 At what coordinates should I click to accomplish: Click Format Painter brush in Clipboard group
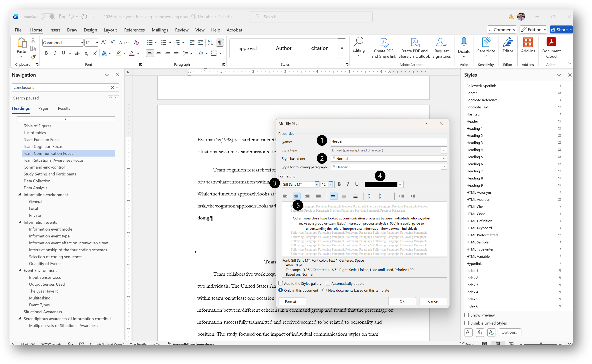coord(33,57)
